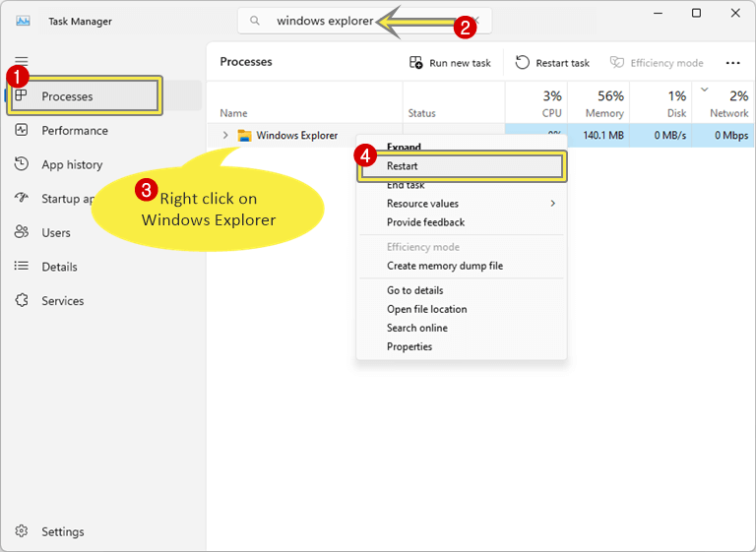Switch to the Details page label
Image resolution: width=756 pixels, height=552 pixels.
click(59, 267)
